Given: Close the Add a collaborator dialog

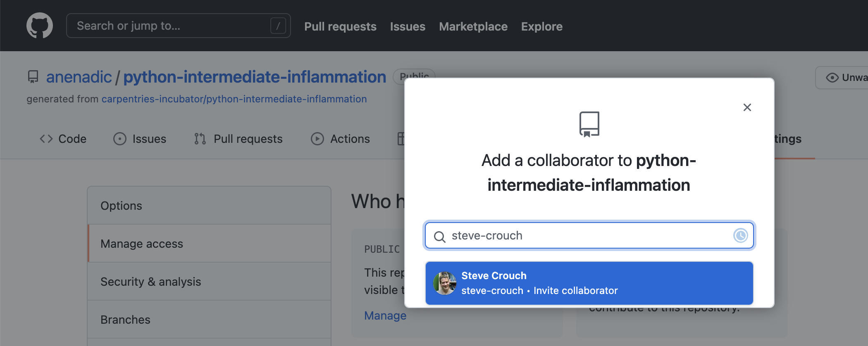Looking at the screenshot, I should pyautogui.click(x=747, y=107).
